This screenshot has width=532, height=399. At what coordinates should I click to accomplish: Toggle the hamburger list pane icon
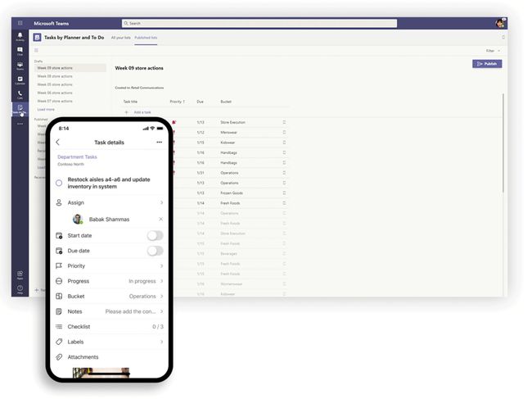pos(36,51)
